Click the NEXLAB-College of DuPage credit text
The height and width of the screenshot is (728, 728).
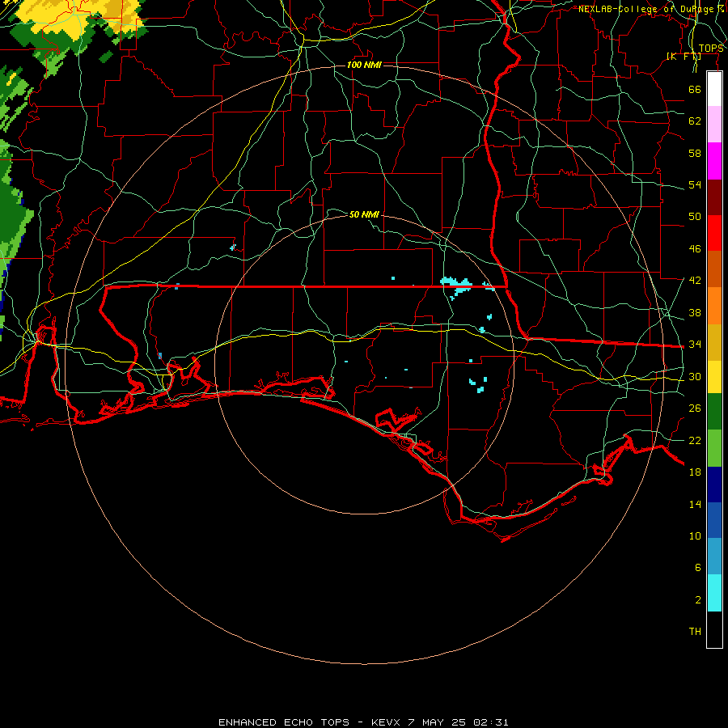tap(650, 9)
